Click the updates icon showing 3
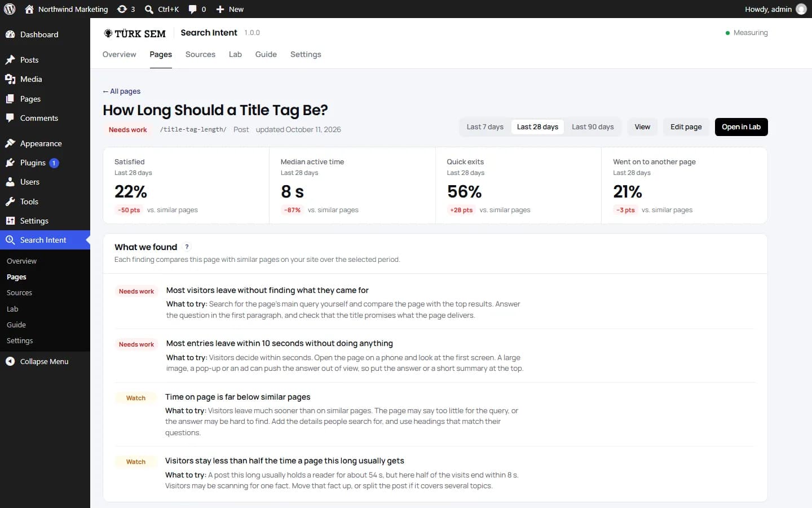The height and width of the screenshot is (508, 812). pos(122,9)
